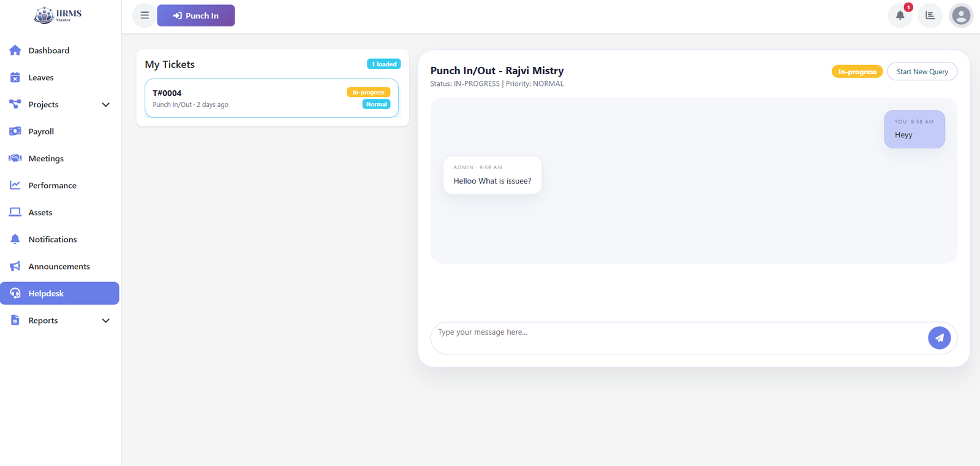This screenshot has height=466, width=980.
Task: Go to Dashboard menu item
Action: pyautogui.click(x=59, y=50)
